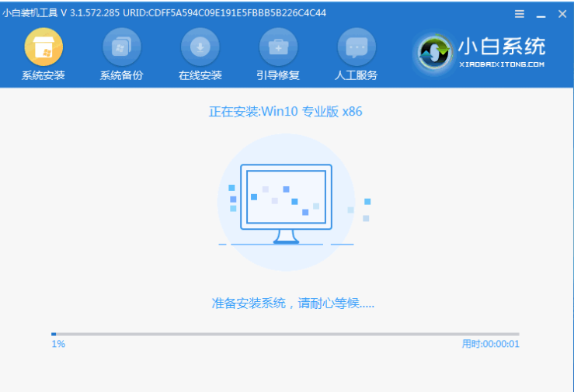
Task: Click the 用时 elapsed time readout
Action: pyautogui.click(x=490, y=344)
